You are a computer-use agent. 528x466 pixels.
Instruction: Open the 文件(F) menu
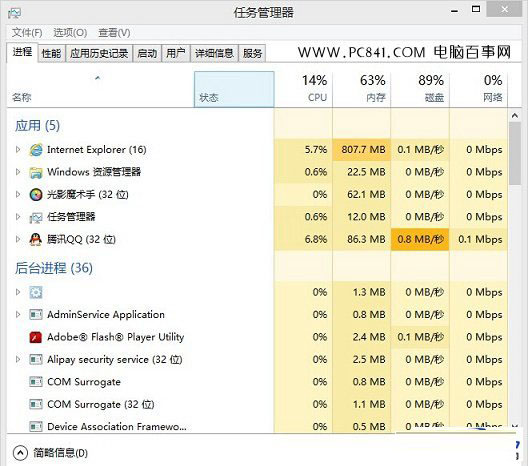pyautogui.click(x=27, y=33)
